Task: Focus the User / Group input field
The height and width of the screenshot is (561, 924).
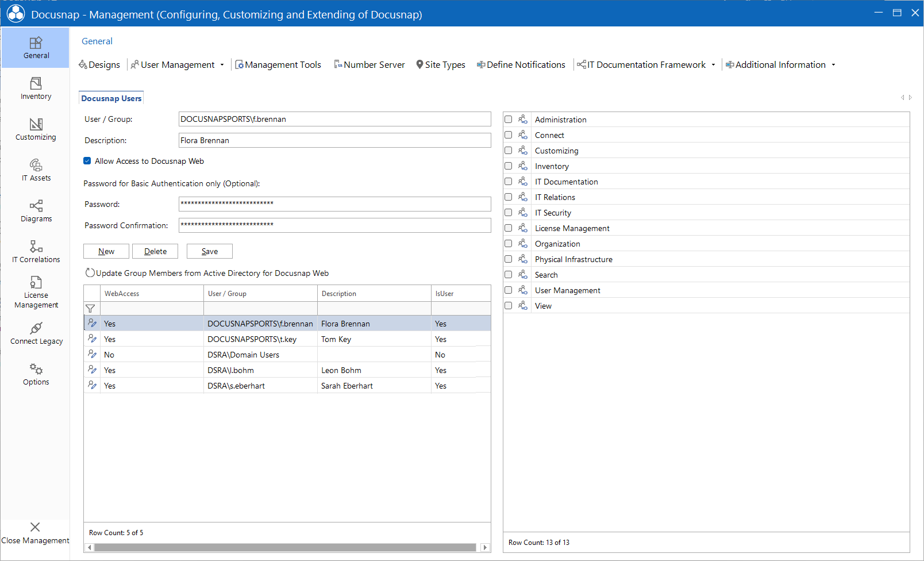Action: [x=335, y=119]
